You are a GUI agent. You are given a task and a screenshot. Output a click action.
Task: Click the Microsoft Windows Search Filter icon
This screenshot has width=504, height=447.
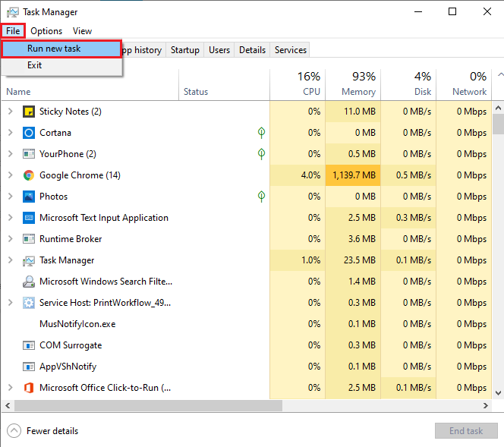pyautogui.click(x=29, y=282)
